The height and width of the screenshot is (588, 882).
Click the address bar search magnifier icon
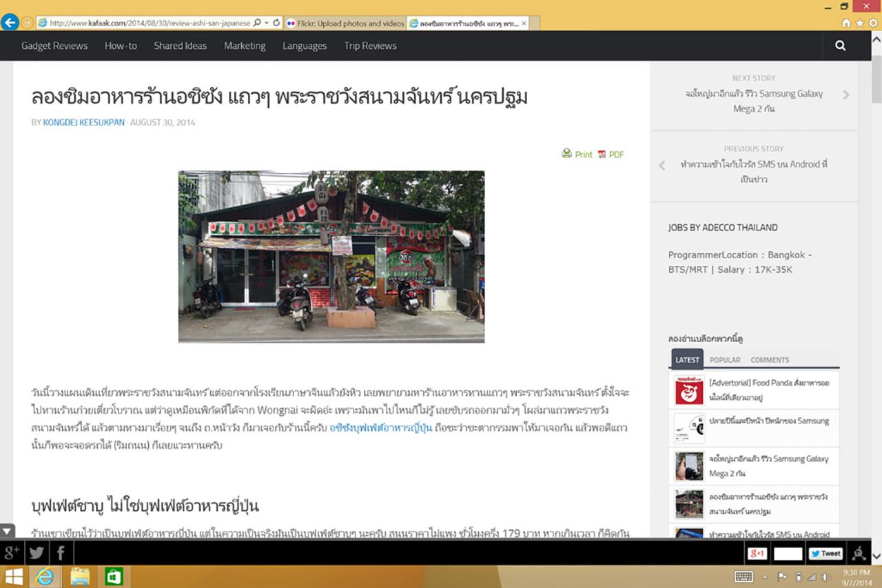257,23
